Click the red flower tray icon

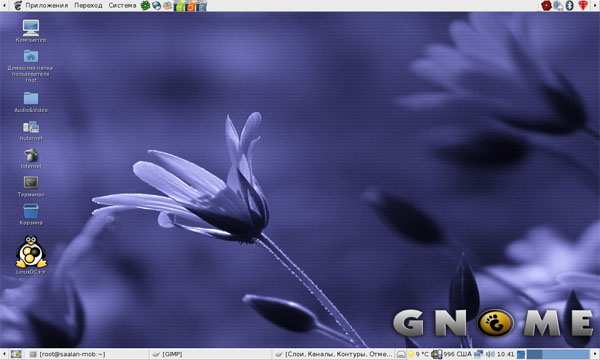pyautogui.click(x=546, y=5)
